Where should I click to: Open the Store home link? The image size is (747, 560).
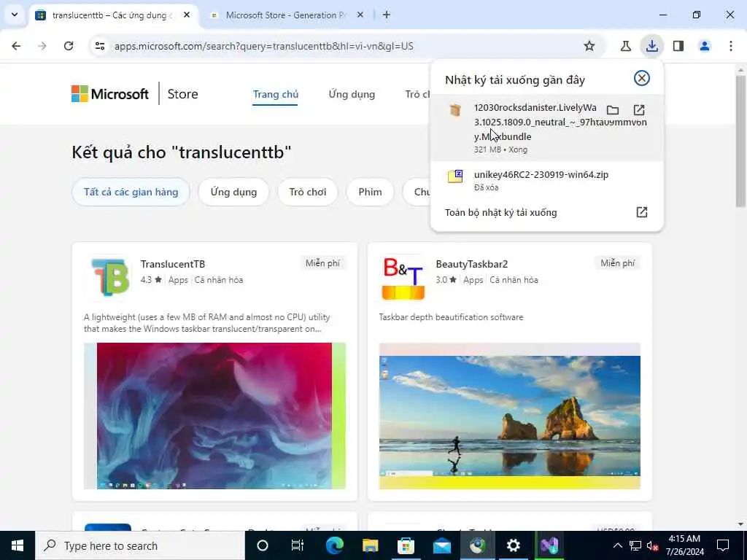point(182,94)
